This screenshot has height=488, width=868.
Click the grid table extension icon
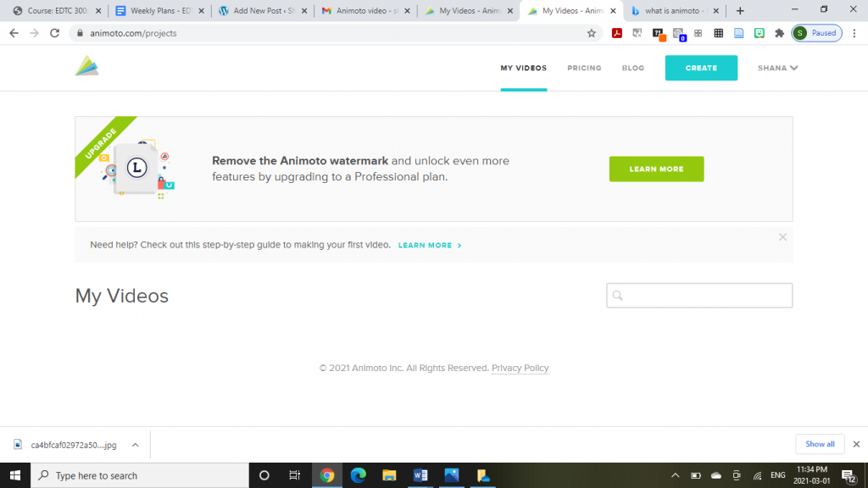tap(719, 33)
